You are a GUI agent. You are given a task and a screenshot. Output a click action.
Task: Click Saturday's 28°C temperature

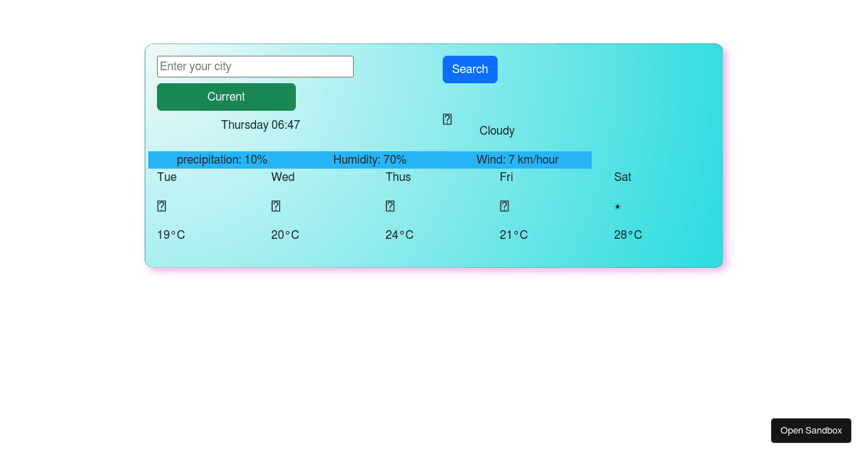point(627,235)
